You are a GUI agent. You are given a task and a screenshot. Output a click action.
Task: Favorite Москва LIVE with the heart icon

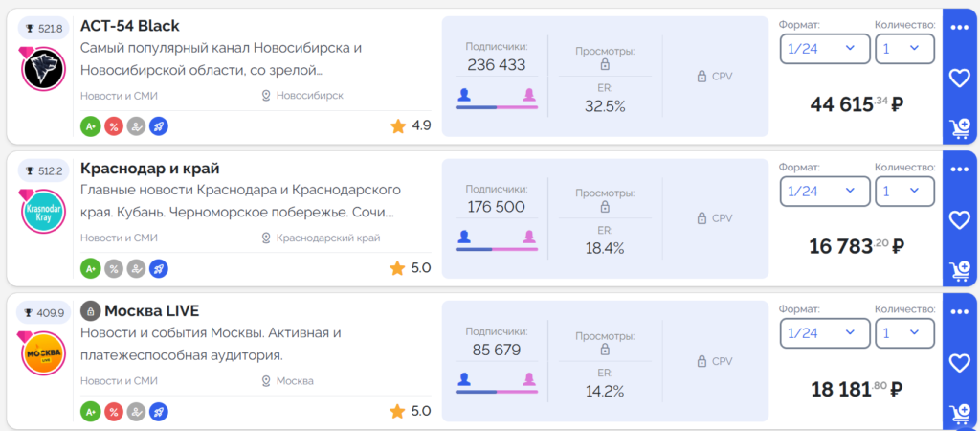(x=959, y=363)
